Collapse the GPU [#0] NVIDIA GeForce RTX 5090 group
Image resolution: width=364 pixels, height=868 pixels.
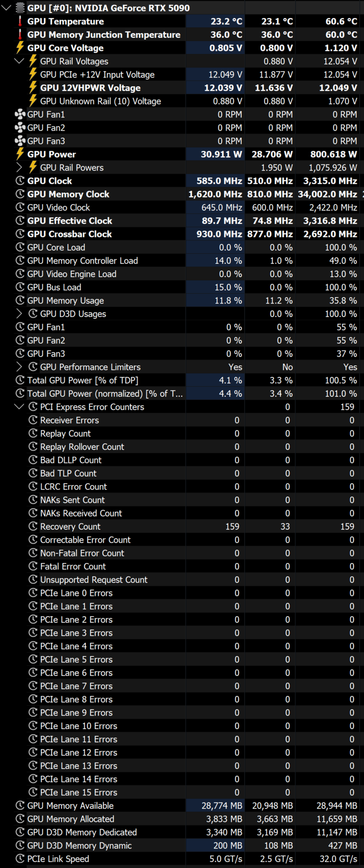point(6,8)
